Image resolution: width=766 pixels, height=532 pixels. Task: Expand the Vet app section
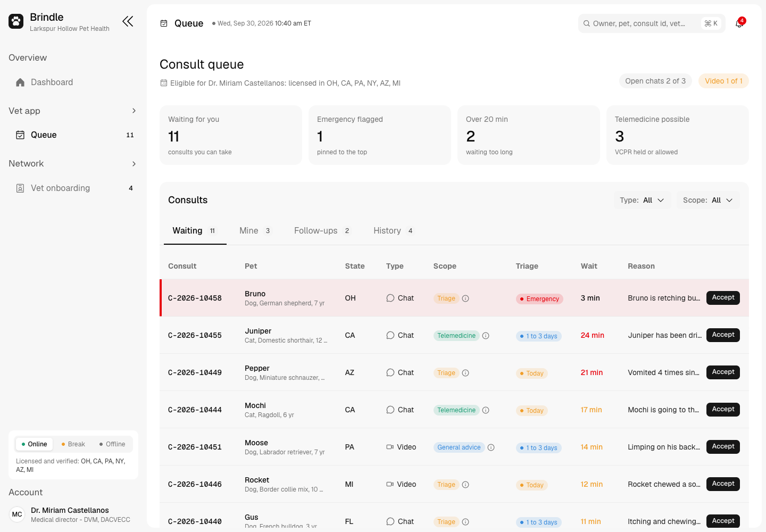pyautogui.click(x=72, y=111)
